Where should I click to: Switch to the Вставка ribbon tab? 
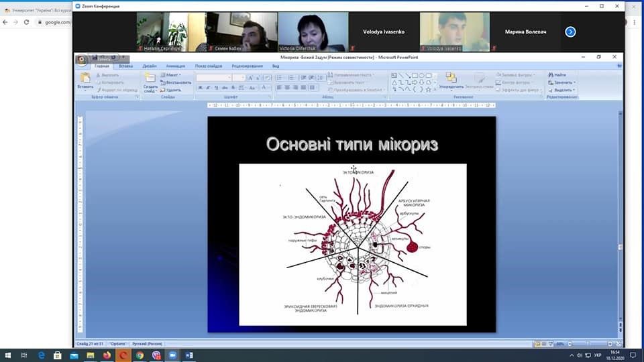125,66
